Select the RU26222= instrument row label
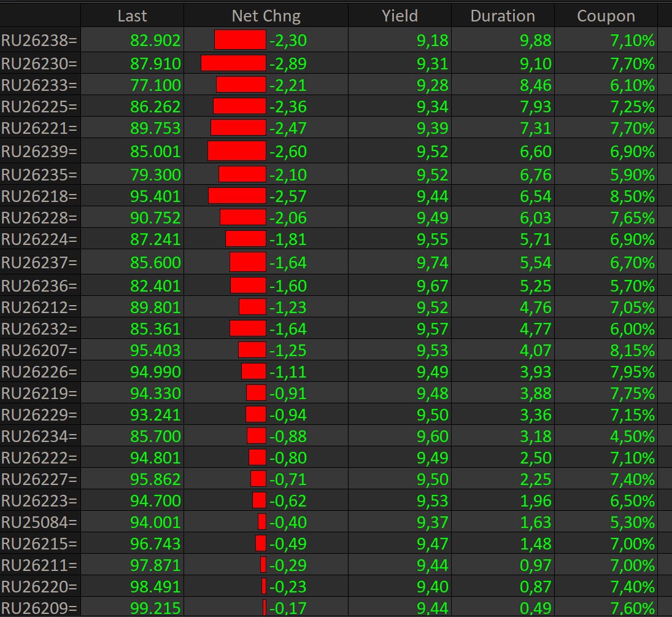Image resolution: width=672 pixels, height=617 pixels. [39, 457]
